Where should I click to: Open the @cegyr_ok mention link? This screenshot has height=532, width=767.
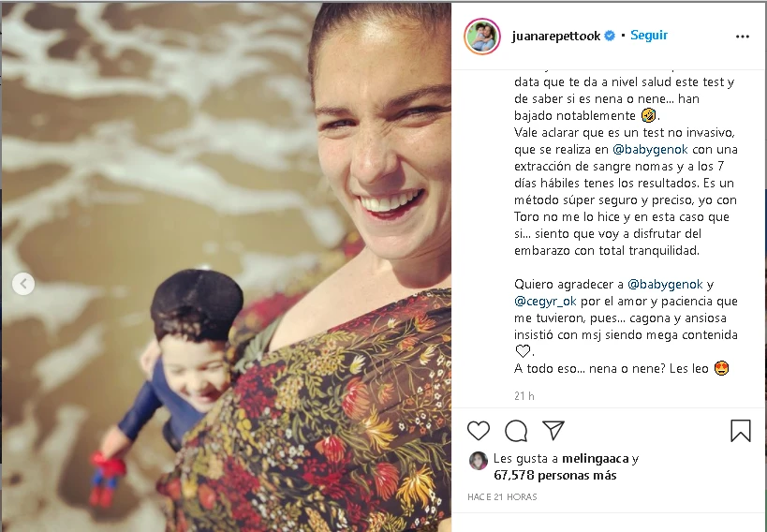pyautogui.click(x=545, y=301)
